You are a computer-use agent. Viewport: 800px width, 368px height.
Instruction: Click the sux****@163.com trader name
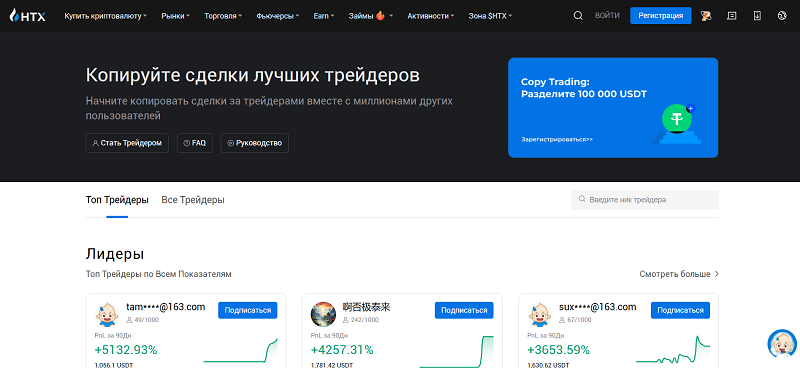(x=598, y=307)
